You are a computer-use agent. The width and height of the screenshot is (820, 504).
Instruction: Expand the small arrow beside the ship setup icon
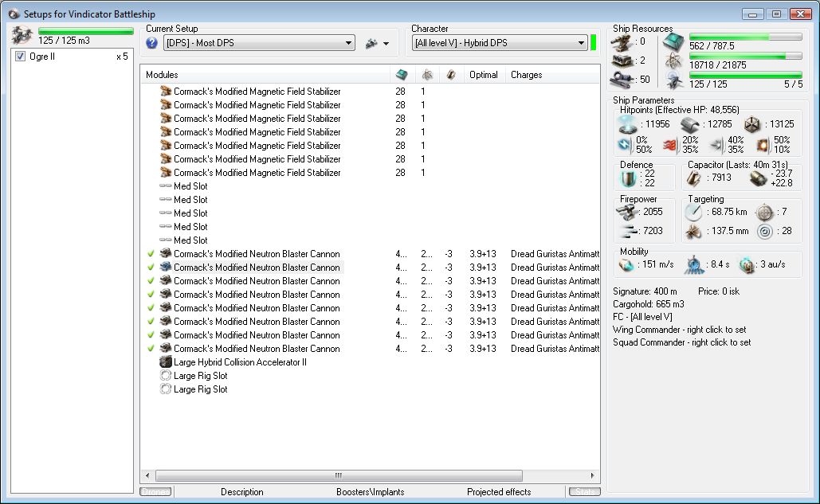point(386,44)
